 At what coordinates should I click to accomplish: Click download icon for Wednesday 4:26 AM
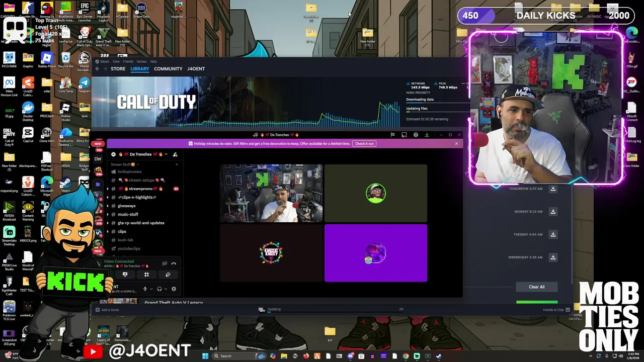[x=553, y=257]
